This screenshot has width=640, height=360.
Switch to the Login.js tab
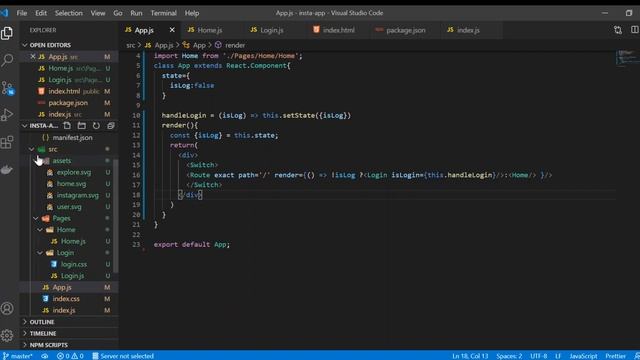275,30
